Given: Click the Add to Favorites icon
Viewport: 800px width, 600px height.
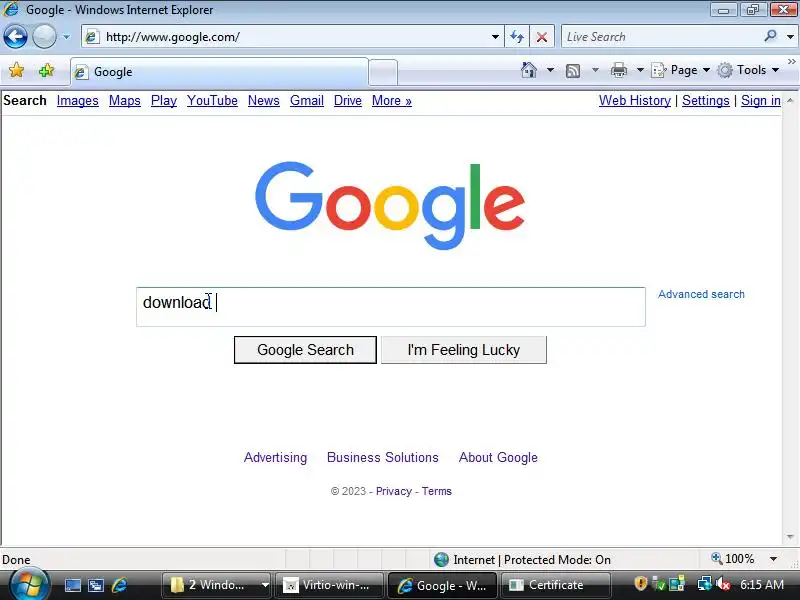Looking at the screenshot, I should click(x=46, y=70).
